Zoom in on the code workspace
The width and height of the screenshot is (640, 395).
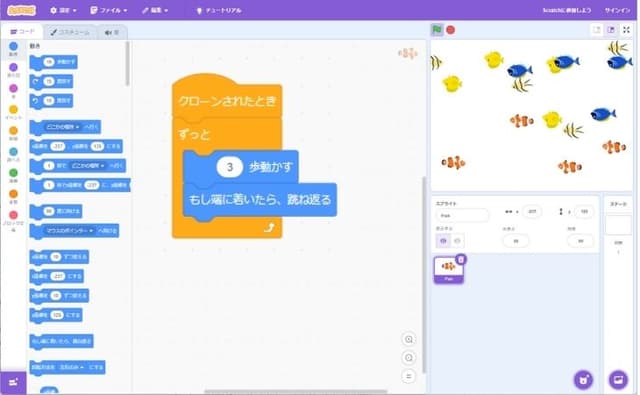pos(409,339)
